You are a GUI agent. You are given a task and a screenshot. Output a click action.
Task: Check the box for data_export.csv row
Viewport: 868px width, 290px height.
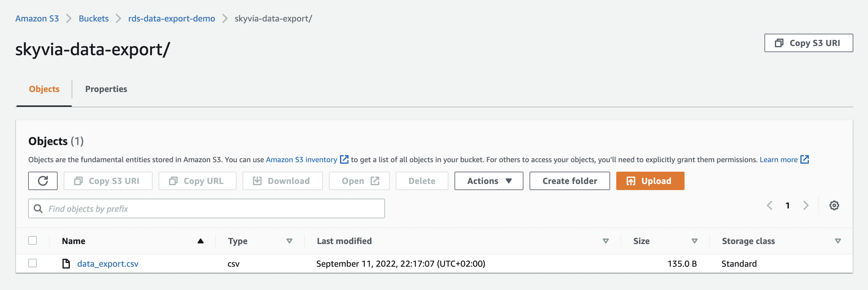coord(32,263)
